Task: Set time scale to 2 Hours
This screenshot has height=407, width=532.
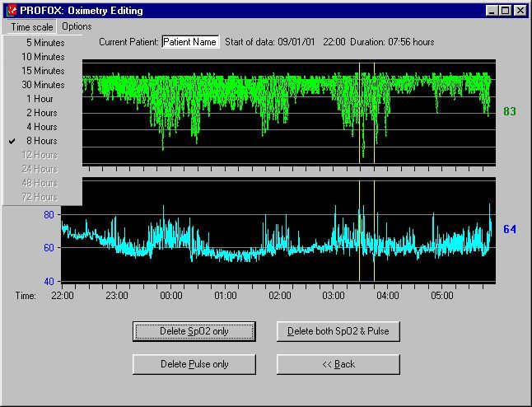Action: (x=42, y=113)
